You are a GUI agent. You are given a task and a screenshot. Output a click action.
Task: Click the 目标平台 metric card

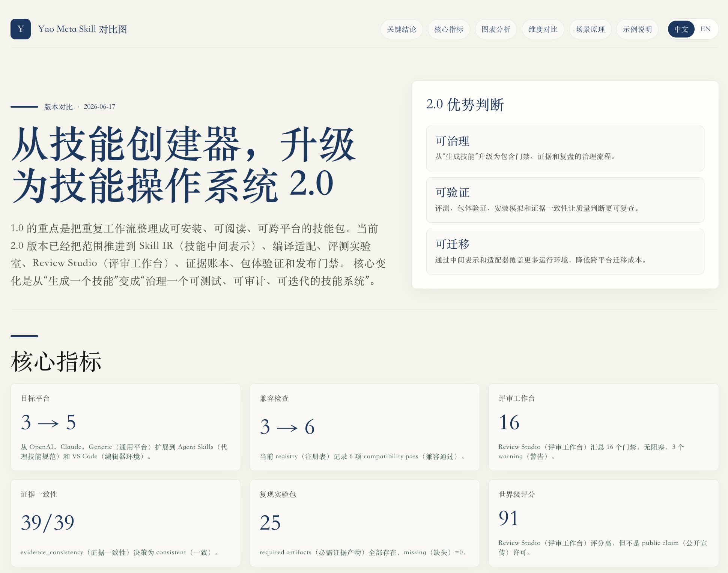[126, 427]
